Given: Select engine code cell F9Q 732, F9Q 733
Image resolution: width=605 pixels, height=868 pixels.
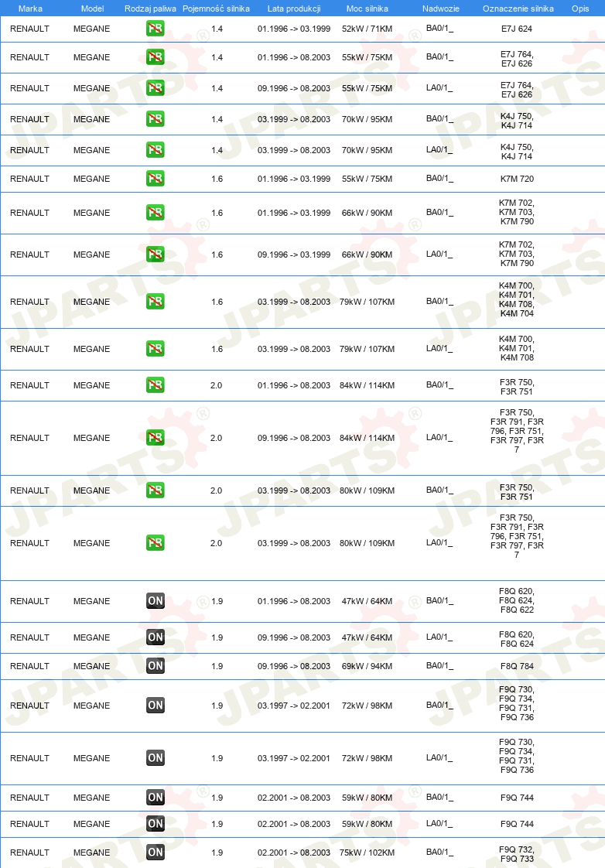Looking at the screenshot, I should click(517, 854).
